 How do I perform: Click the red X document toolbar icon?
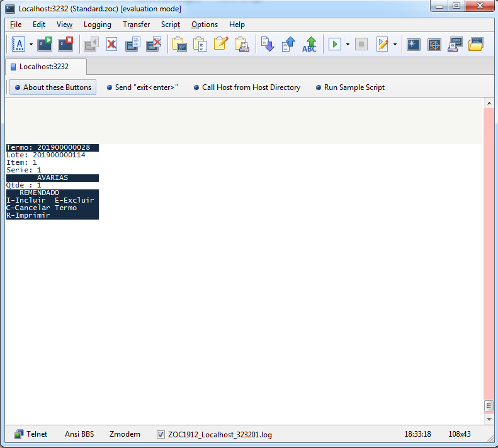pyautogui.click(x=111, y=44)
